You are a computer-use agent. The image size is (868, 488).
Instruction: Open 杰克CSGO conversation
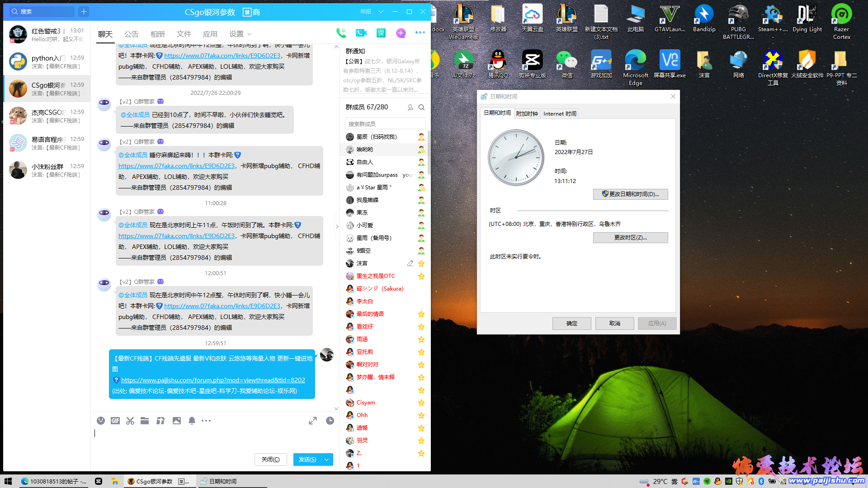(47, 116)
